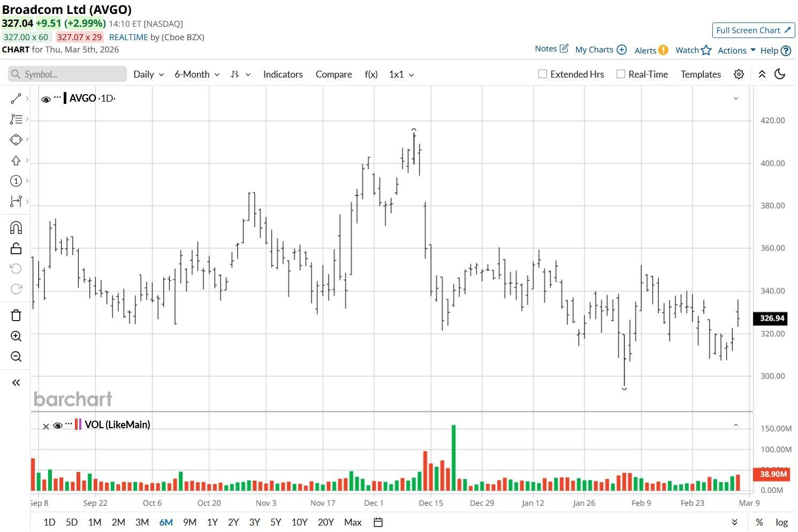798x532 pixels.
Task: Open the calendar date range picker
Action: (x=378, y=522)
